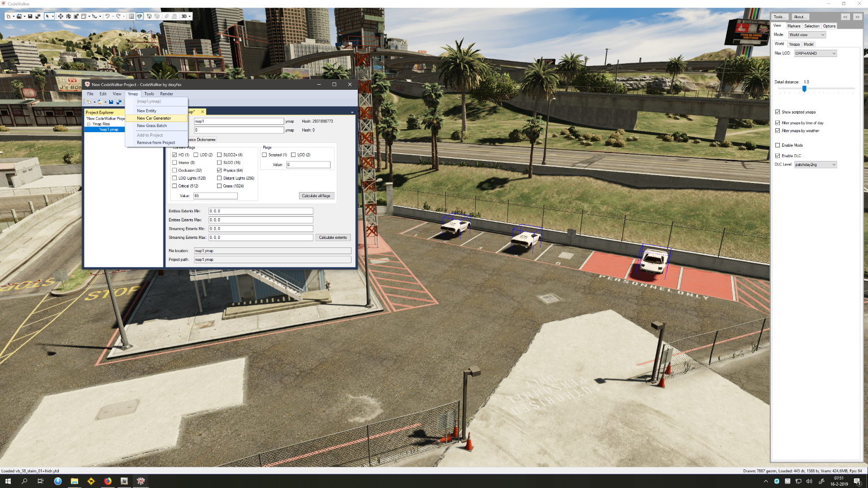The width and height of the screenshot is (868, 488).
Task: Enable the Scripted (1) flag checkbox
Action: coord(264,155)
